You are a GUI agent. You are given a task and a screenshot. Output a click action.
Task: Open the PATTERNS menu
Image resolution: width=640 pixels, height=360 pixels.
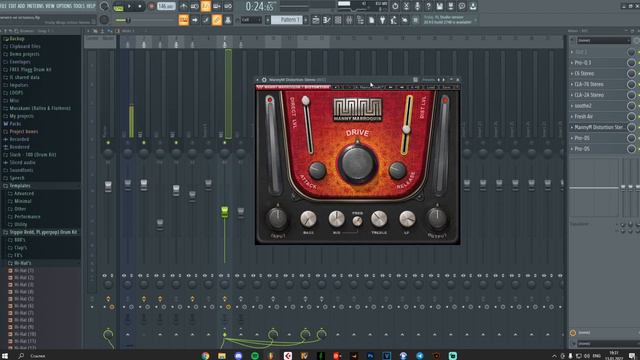(x=35, y=6)
